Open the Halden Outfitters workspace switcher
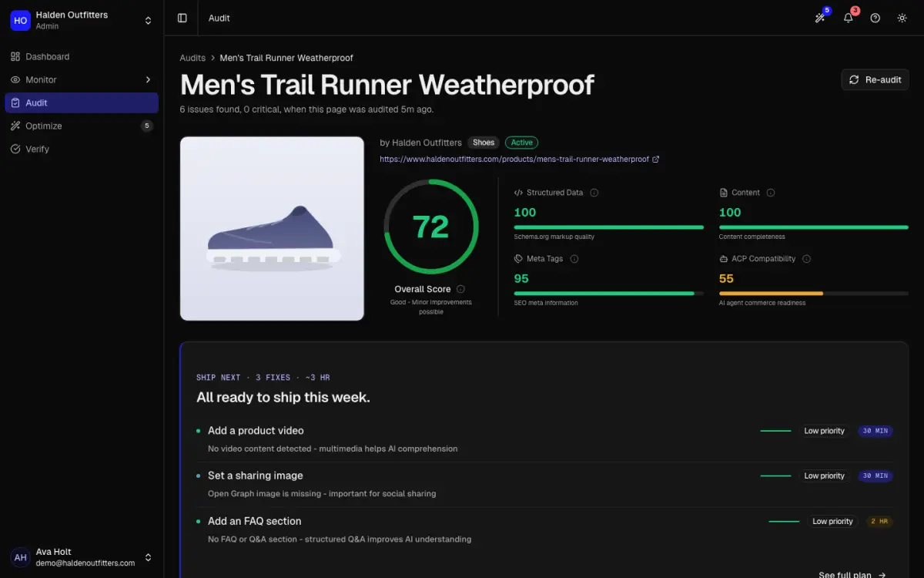Image resolution: width=924 pixels, height=578 pixels. tap(82, 20)
